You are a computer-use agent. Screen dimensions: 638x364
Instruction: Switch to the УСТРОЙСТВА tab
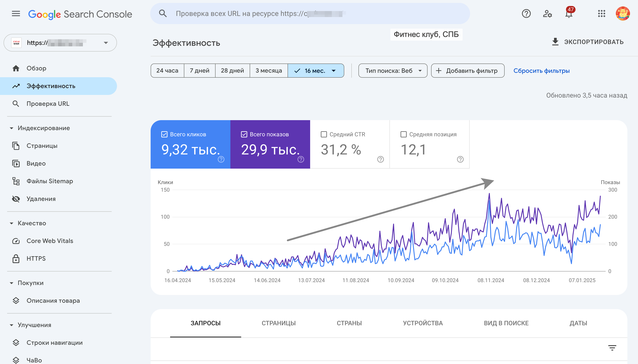pyautogui.click(x=423, y=323)
